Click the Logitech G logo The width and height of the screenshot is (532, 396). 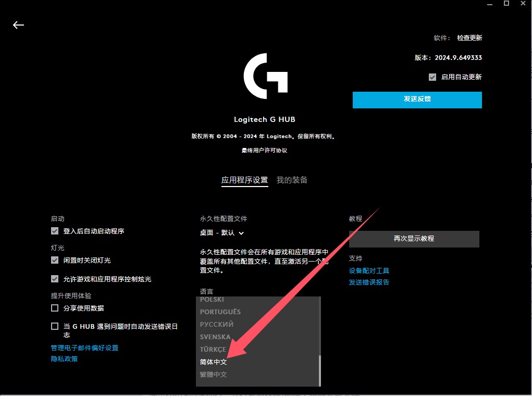(266, 76)
